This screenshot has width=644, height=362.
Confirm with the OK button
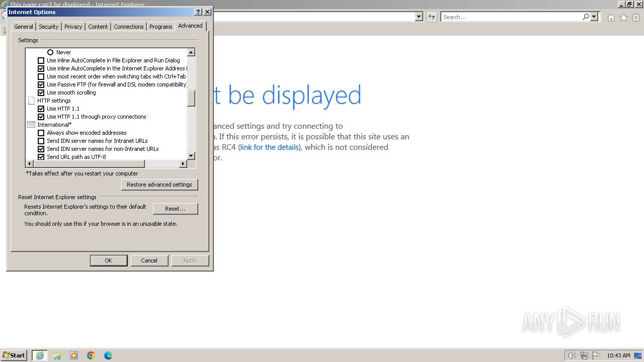(108, 260)
